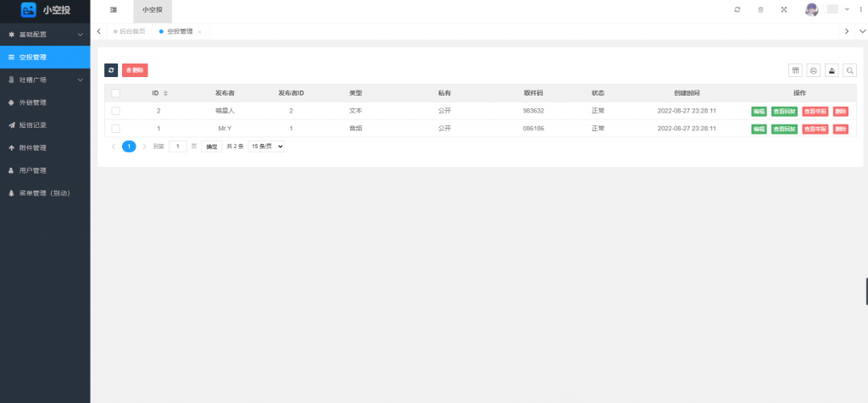Click the person icon of 用户管理
The height and width of the screenshot is (403, 868).
pyautogui.click(x=11, y=170)
